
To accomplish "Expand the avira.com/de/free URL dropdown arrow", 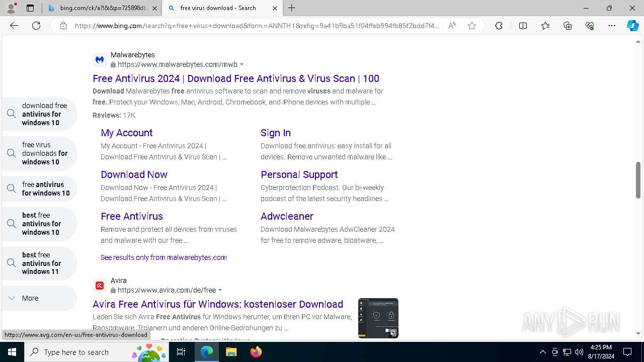I will [220, 290].
